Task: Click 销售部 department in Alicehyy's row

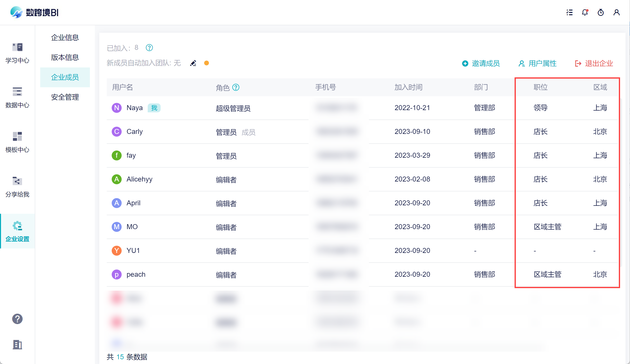Action: [485, 179]
